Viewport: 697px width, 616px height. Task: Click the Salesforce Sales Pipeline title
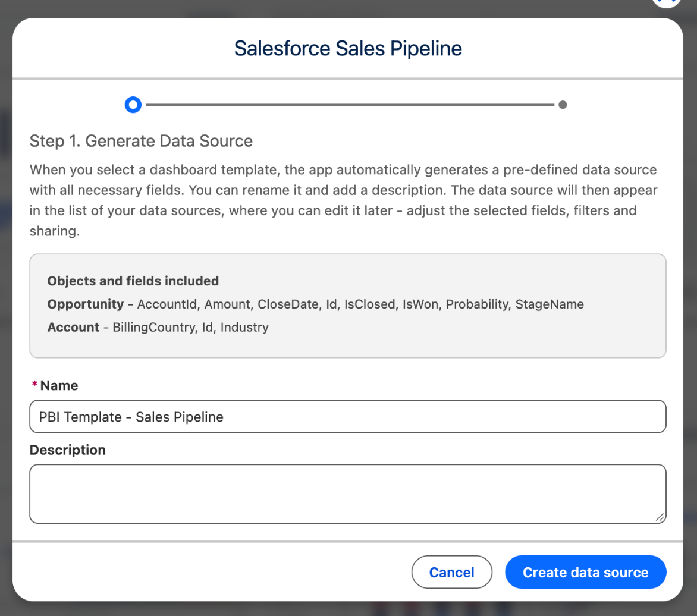pyautogui.click(x=348, y=48)
